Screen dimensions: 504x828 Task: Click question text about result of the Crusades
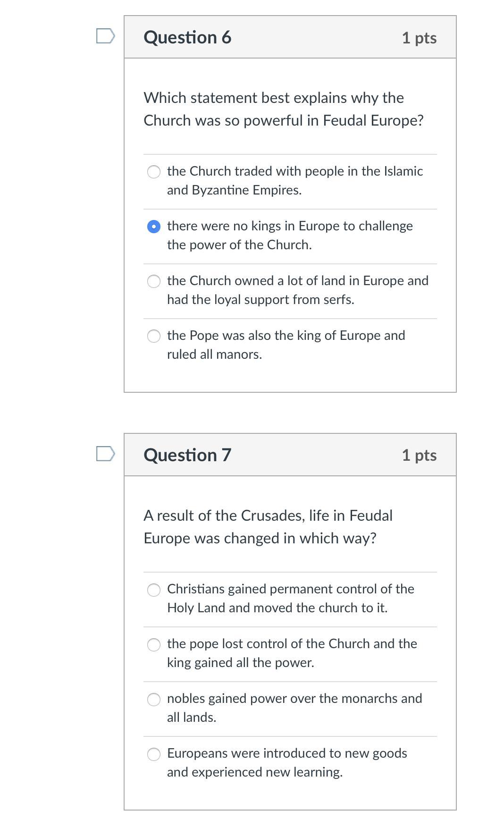pyautogui.click(x=268, y=527)
